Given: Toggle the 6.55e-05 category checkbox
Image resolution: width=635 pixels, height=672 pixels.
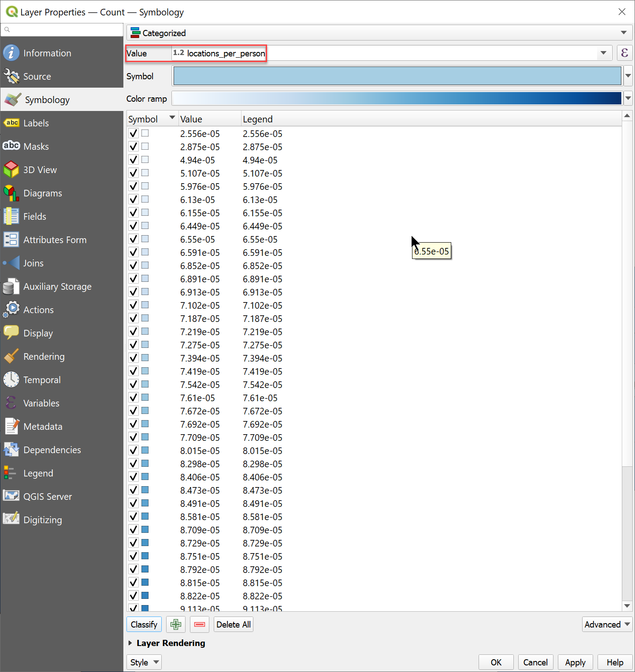Looking at the screenshot, I should point(134,239).
